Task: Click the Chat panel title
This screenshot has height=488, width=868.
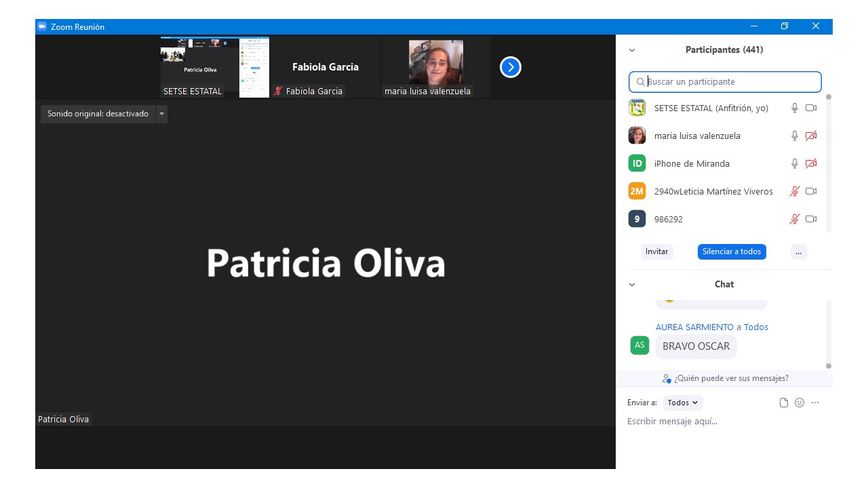Action: coord(724,285)
